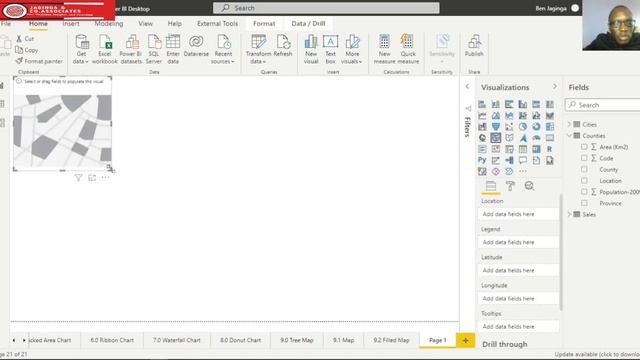Insert a Text box
640x360 pixels.
(x=331, y=49)
